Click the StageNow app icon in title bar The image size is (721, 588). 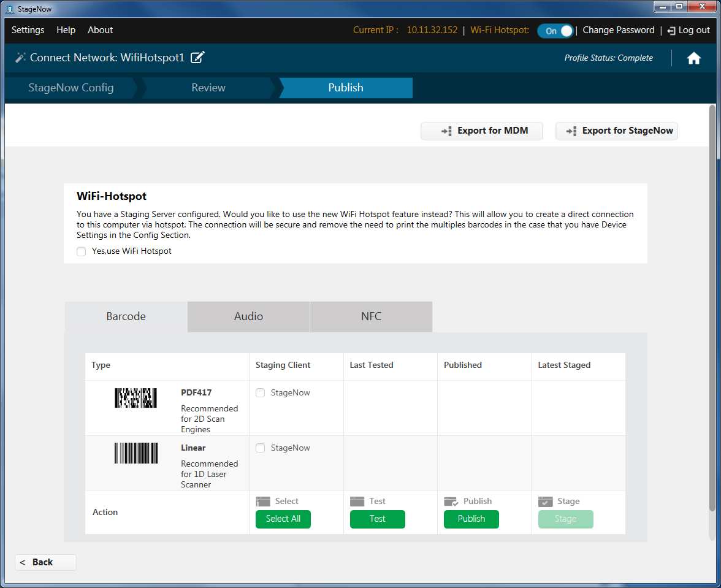pos(9,9)
